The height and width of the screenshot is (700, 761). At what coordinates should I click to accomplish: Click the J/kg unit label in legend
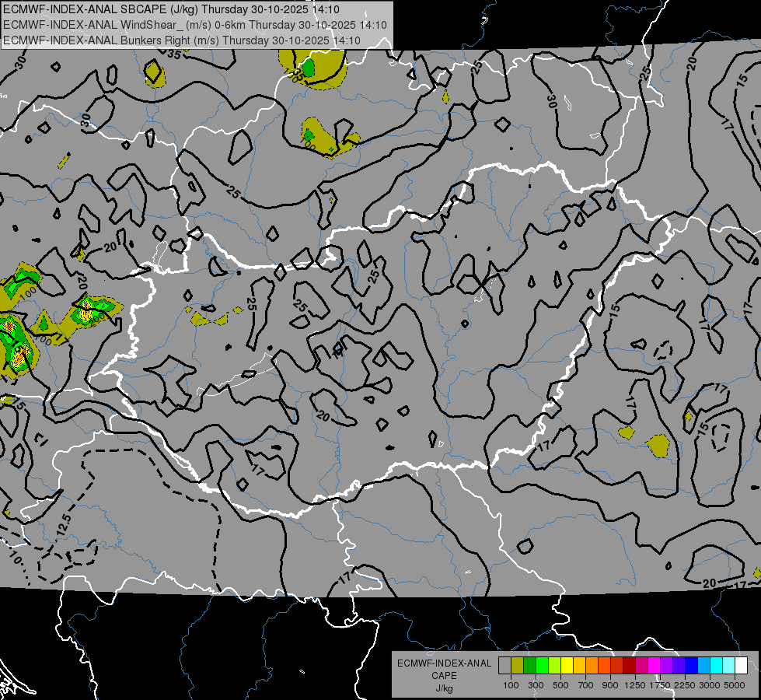click(x=444, y=689)
